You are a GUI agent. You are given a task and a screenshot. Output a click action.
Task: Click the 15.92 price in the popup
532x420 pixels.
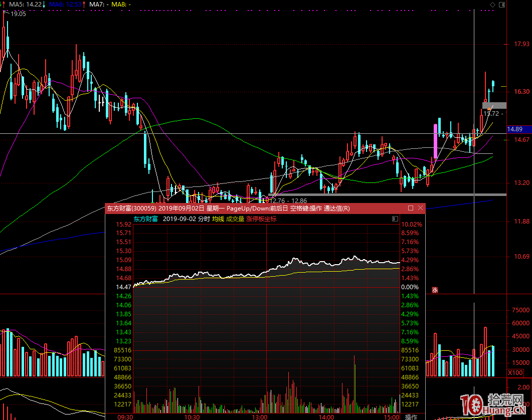tap(123, 224)
